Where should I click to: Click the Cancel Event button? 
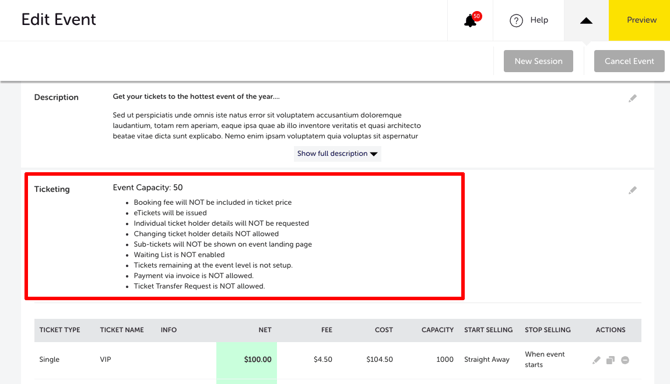(x=629, y=61)
